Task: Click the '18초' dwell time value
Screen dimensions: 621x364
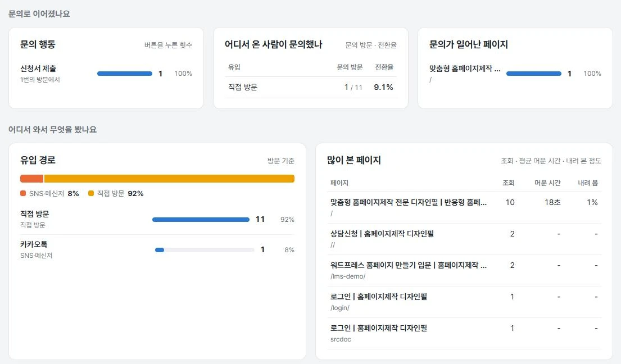Action: [552, 202]
